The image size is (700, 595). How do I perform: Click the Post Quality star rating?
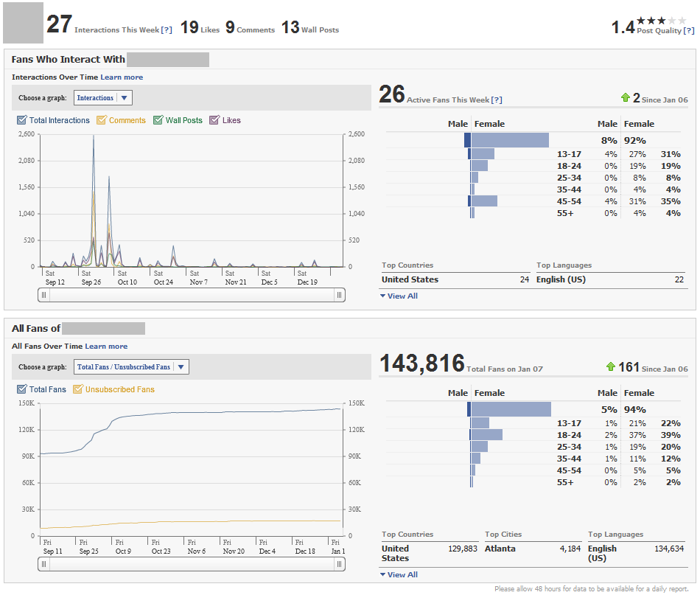click(x=661, y=21)
